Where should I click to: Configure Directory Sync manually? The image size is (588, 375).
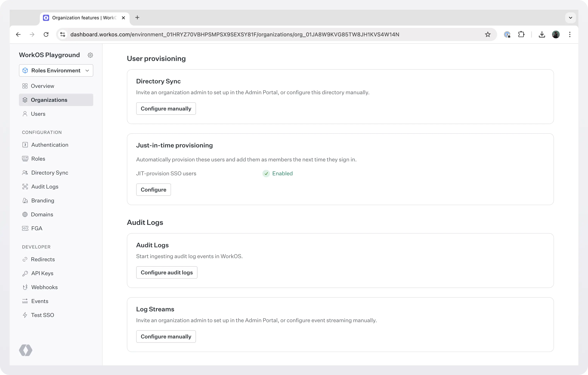166,109
